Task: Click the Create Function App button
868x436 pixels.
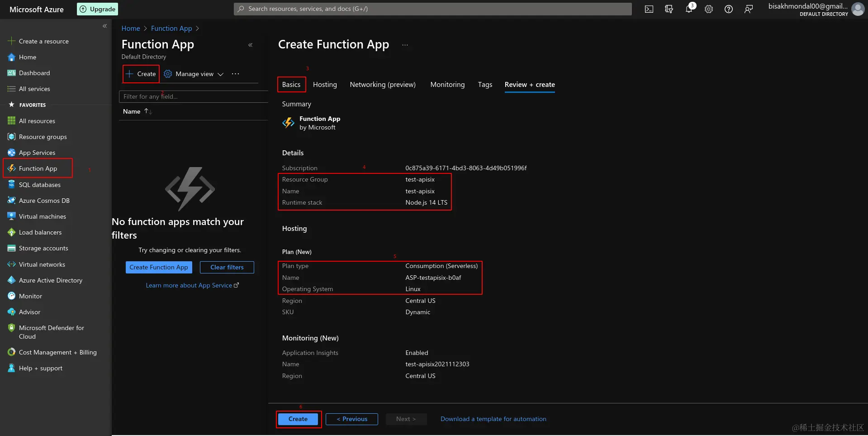Action: pyautogui.click(x=159, y=267)
